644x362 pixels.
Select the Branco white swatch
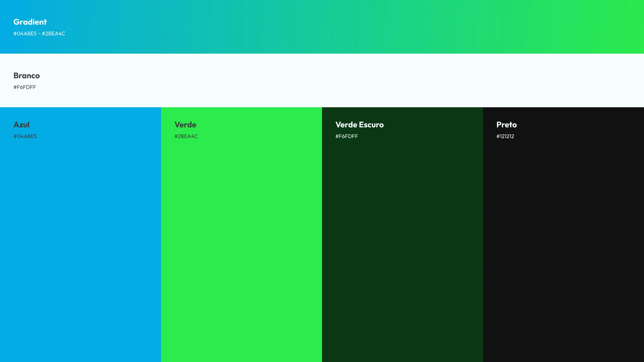click(322, 80)
